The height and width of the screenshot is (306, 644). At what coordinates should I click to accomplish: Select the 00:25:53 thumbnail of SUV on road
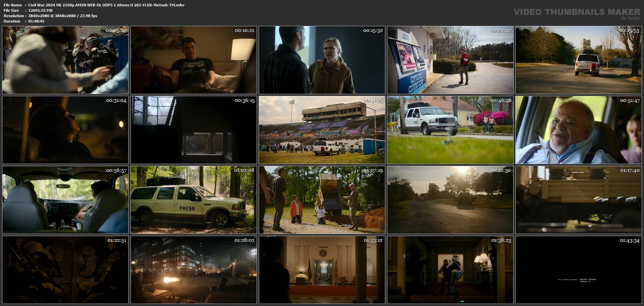tap(579, 60)
